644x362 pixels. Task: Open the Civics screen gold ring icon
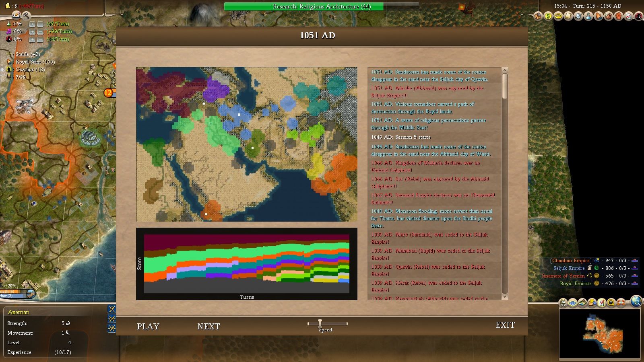point(558,16)
